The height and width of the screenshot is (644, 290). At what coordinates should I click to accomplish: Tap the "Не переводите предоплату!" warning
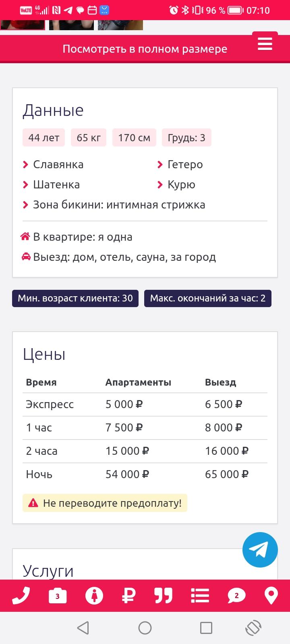pyautogui.click(x=105, y=503)
